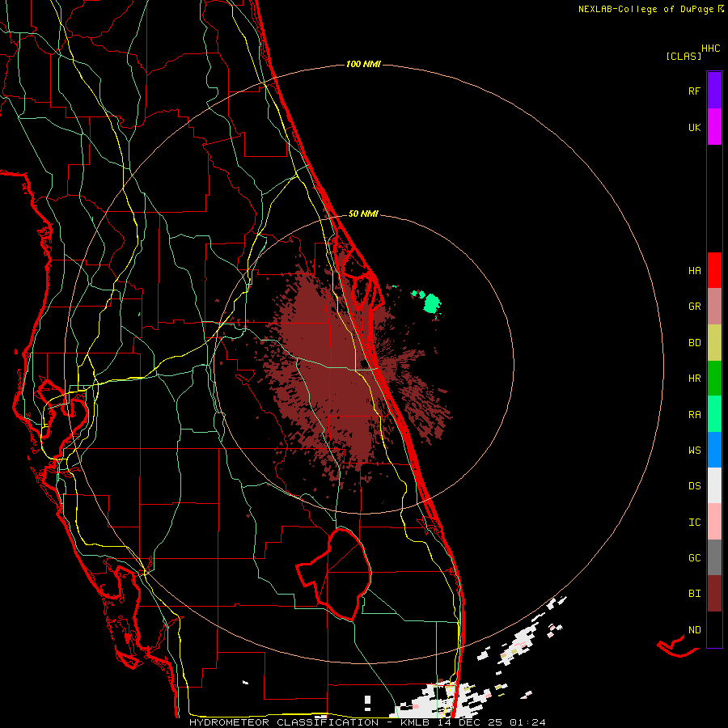Click the GC legend label
The height and width of the screenshot is (728, 728).
tap(694, 558)
